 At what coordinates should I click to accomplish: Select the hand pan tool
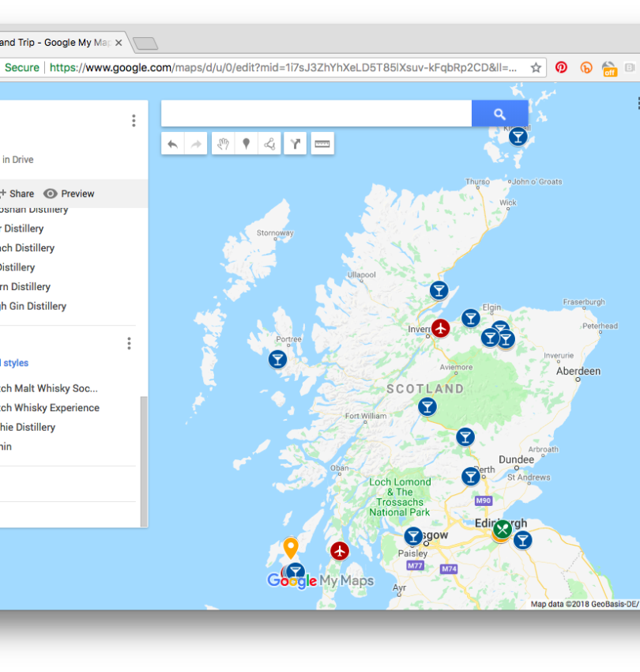[x=223, y=144]
